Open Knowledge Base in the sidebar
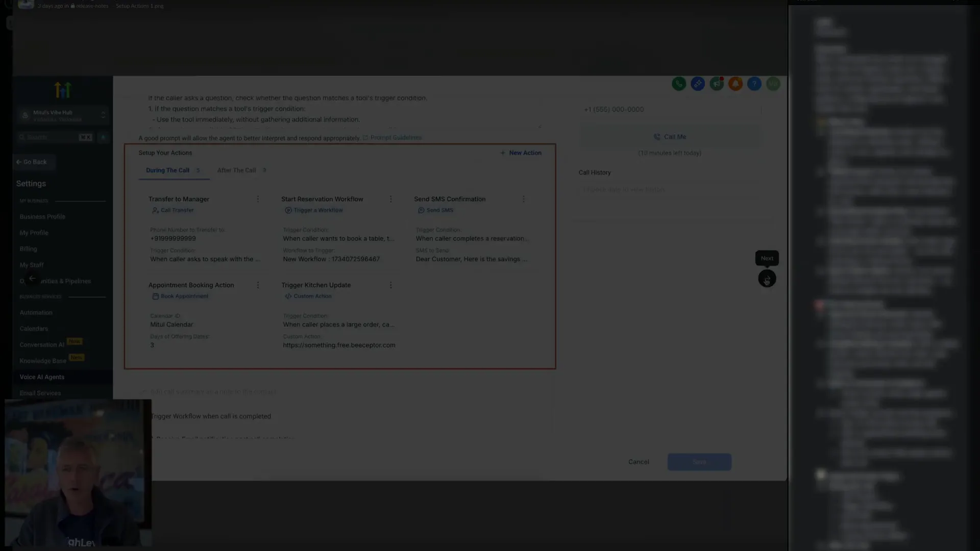 click(x=43, y=361)
